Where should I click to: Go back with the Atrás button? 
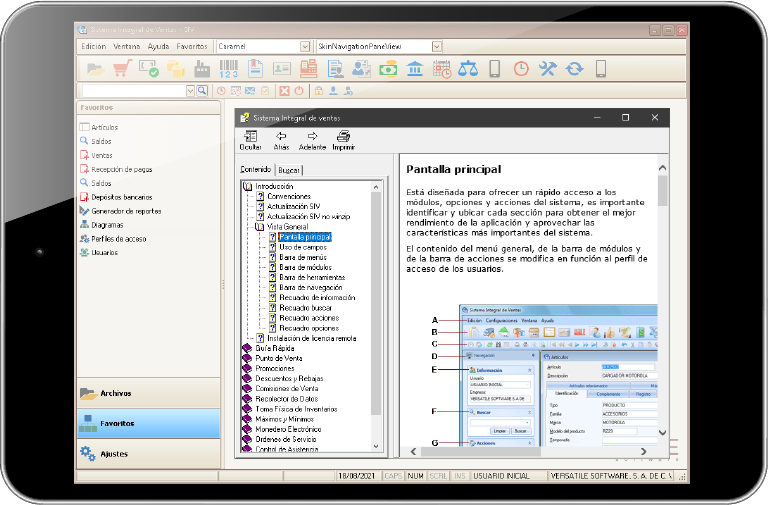click(281, 141)
